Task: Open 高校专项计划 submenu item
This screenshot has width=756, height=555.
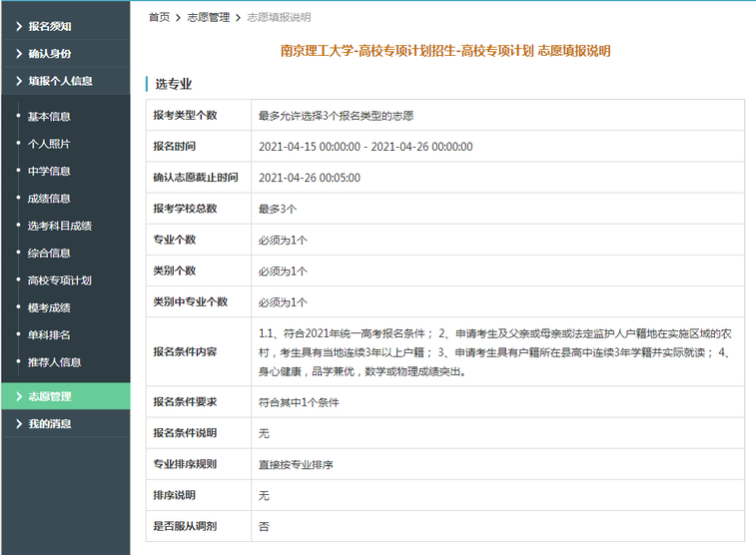Action: click(59, 280)
